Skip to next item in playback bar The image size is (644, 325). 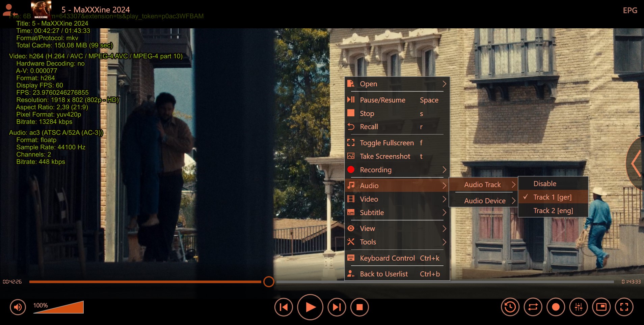click(337, 307)
